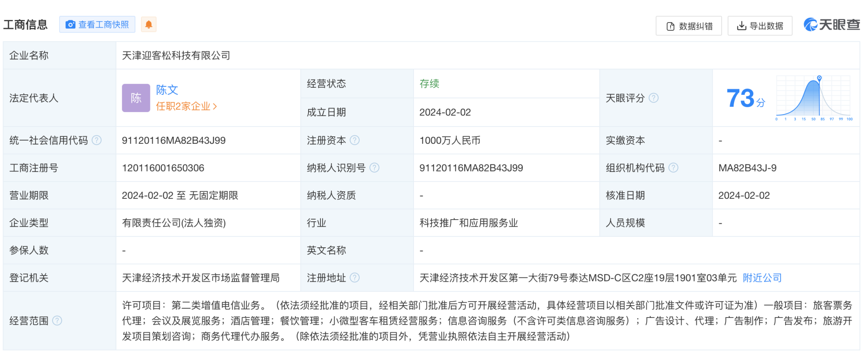Image resolution: width=868 pixels, height=351 pixels.
Task: Click the 天眼查 logo
Action: (832, 25)
